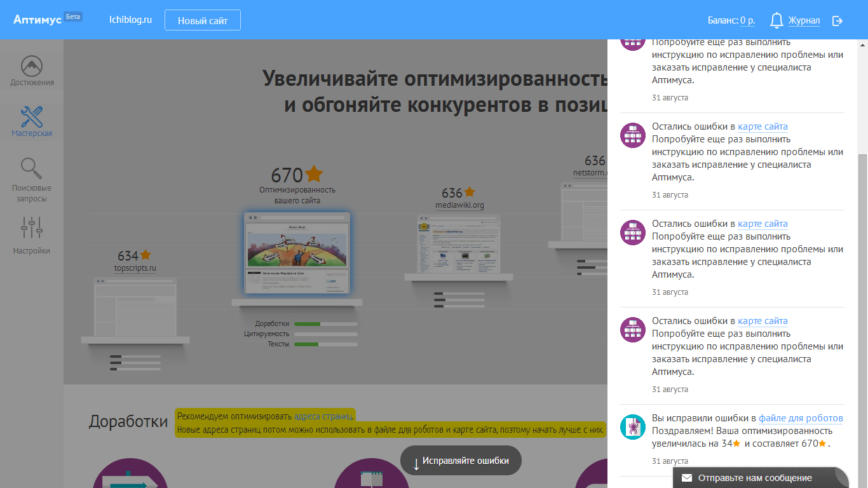Open the адреса страниц link
This screenshot has width=868, height=488.
point(323,416)
